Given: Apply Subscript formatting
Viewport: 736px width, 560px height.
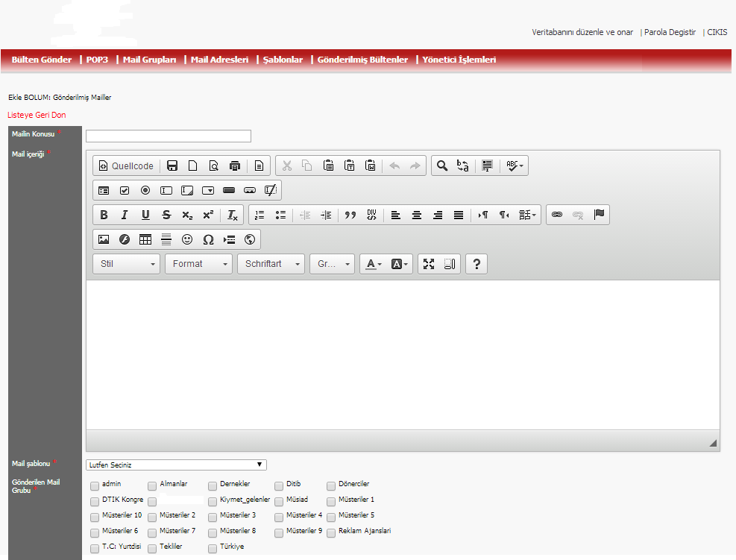Looking at the screenshot, I should [187, 215].
